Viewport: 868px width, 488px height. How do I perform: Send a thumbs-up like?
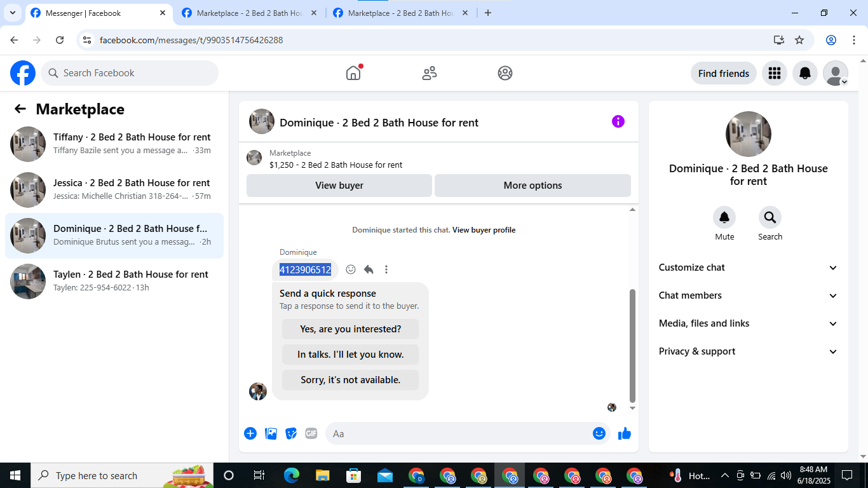[x=625, y=433]
